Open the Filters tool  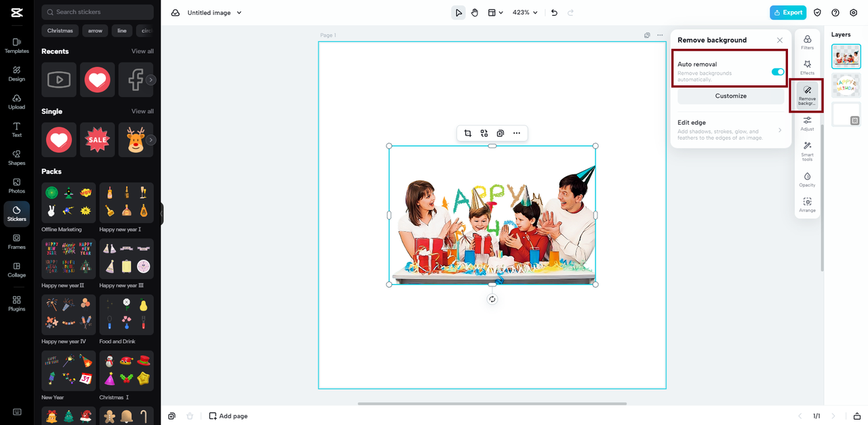(x=807, y=43)
